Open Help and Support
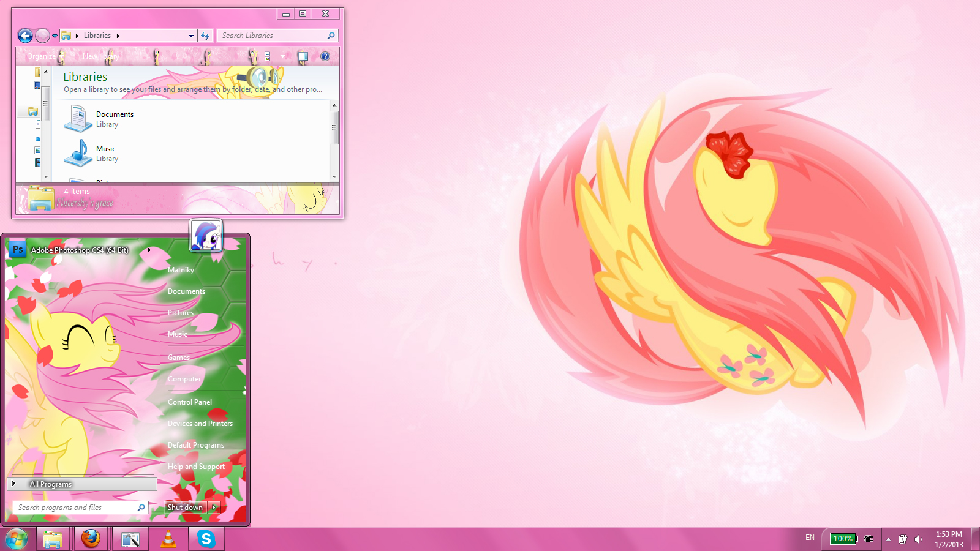The height and width of the screenshot is (551, 980). point(196,467)
